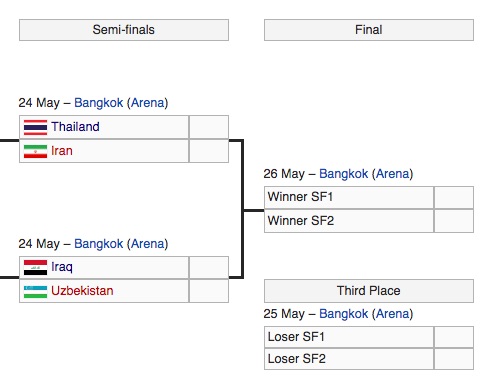Open Bangkok link for 25 May match

point(343,314)
